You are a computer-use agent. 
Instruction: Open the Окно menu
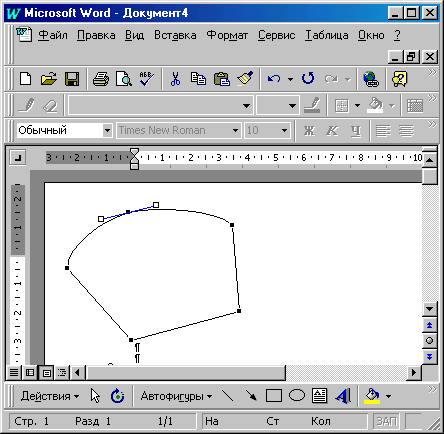pos(371,35)
